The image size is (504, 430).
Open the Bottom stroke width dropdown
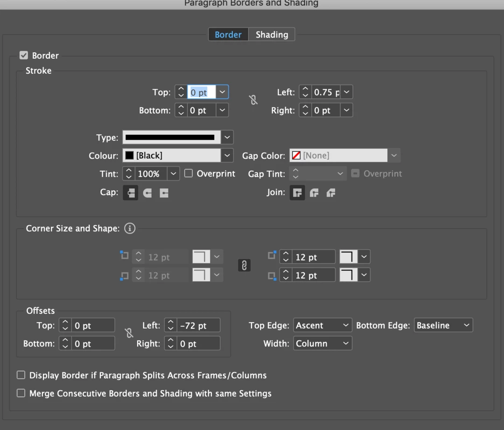[x=222, y=110]
